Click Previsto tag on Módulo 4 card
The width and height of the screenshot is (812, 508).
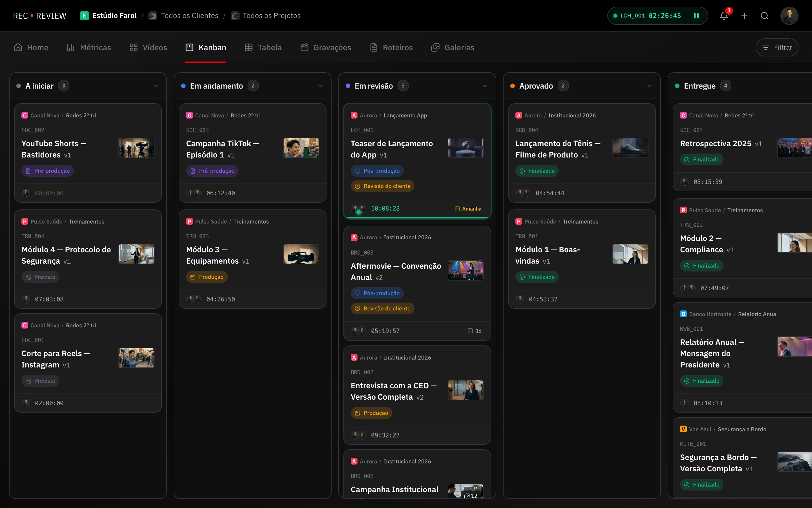click(40, 277)
